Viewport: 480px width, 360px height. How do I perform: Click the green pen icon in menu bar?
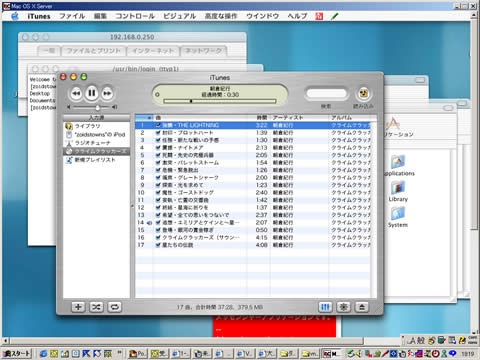[x=335, y=16]
